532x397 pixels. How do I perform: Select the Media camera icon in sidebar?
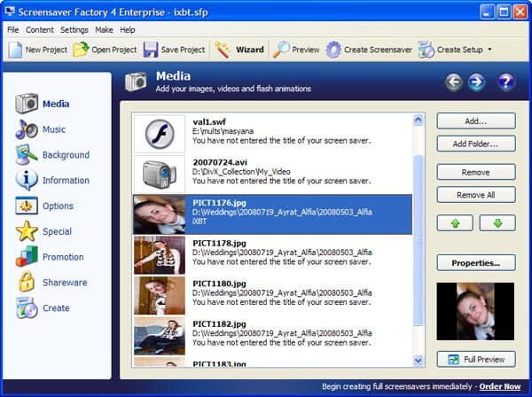point(27,104)
